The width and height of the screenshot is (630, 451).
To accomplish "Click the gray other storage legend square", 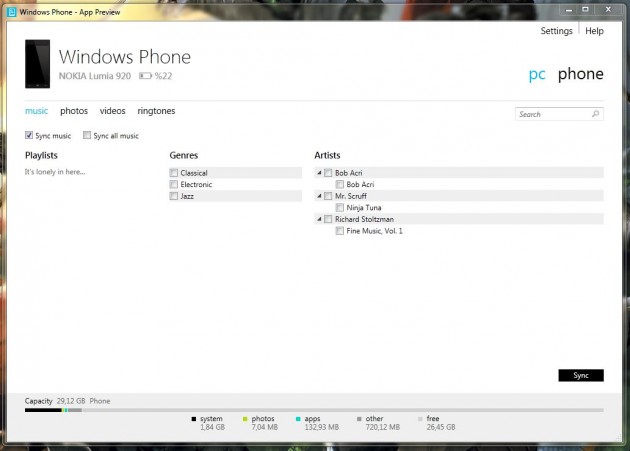I will (359, 419).
